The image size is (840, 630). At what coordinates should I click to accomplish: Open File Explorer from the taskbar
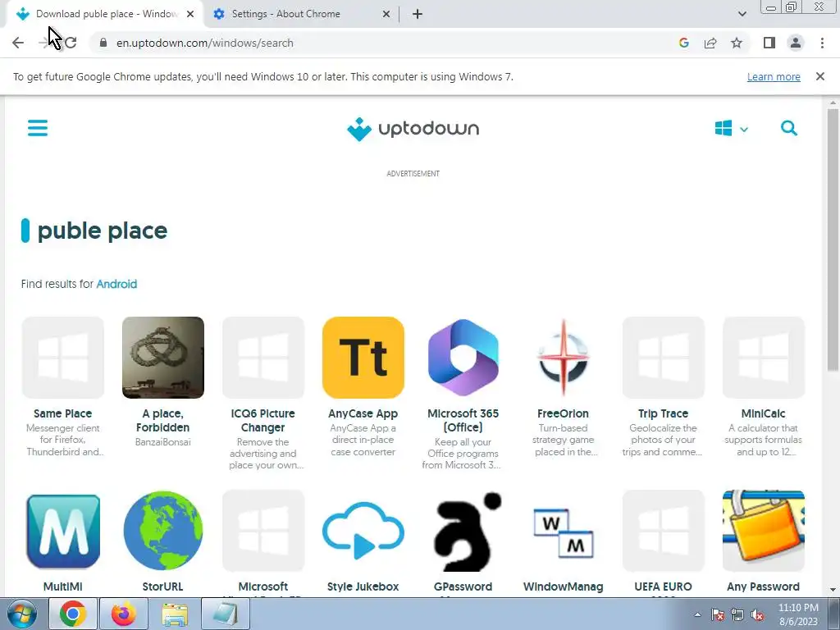click(x=175, y=614)
